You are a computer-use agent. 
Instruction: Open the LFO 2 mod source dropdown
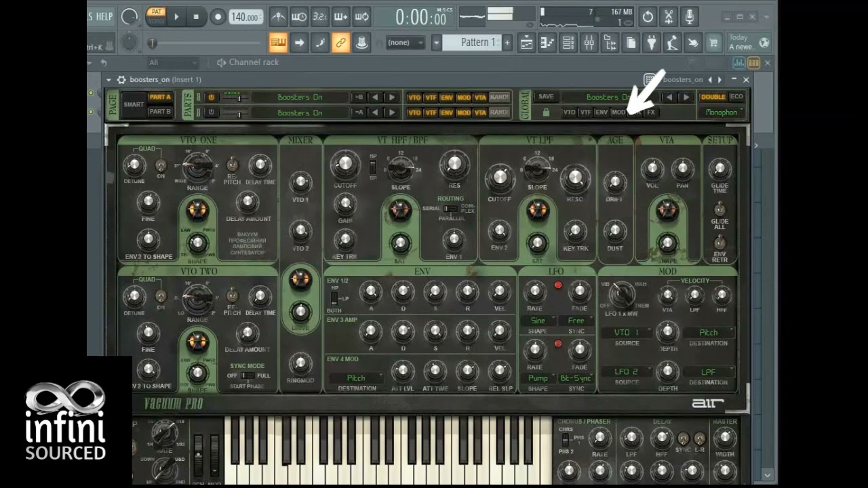pyautogui.click(x=627, y=372)
